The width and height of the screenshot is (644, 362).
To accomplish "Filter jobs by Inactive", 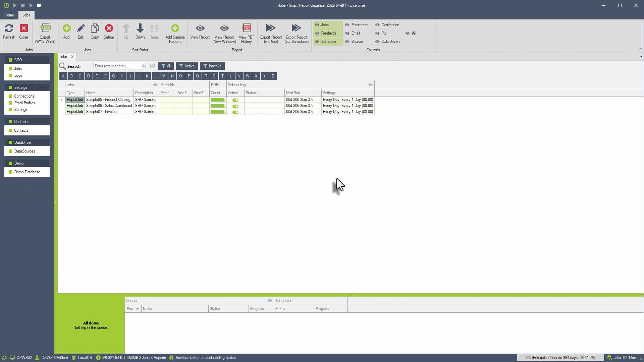I will [212, 66].
